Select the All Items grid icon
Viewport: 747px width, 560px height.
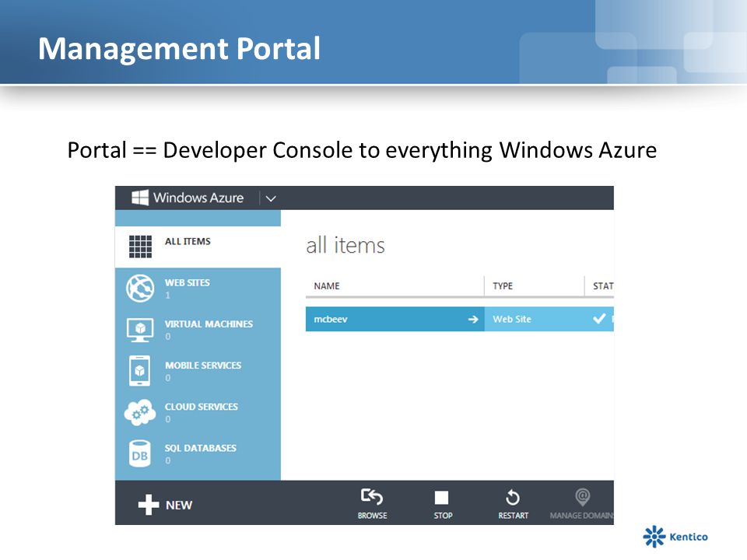tap(141, 247)
